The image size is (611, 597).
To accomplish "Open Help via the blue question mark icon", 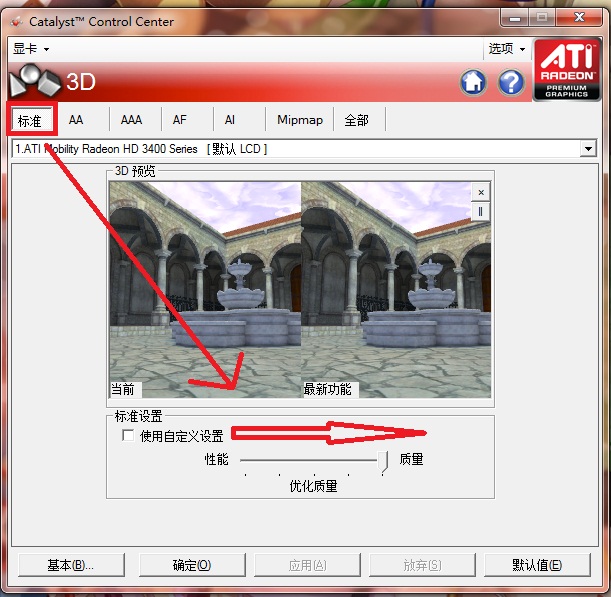I will pos(511,82).
